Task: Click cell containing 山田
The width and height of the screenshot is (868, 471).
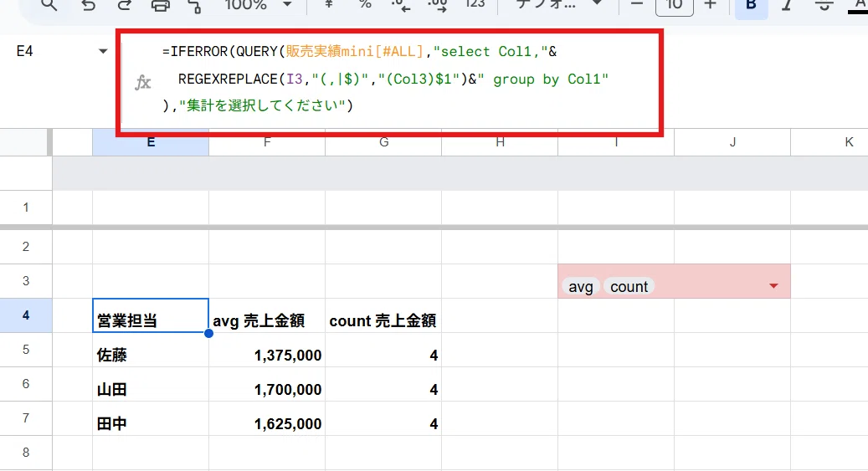Action: pos(151,384)
